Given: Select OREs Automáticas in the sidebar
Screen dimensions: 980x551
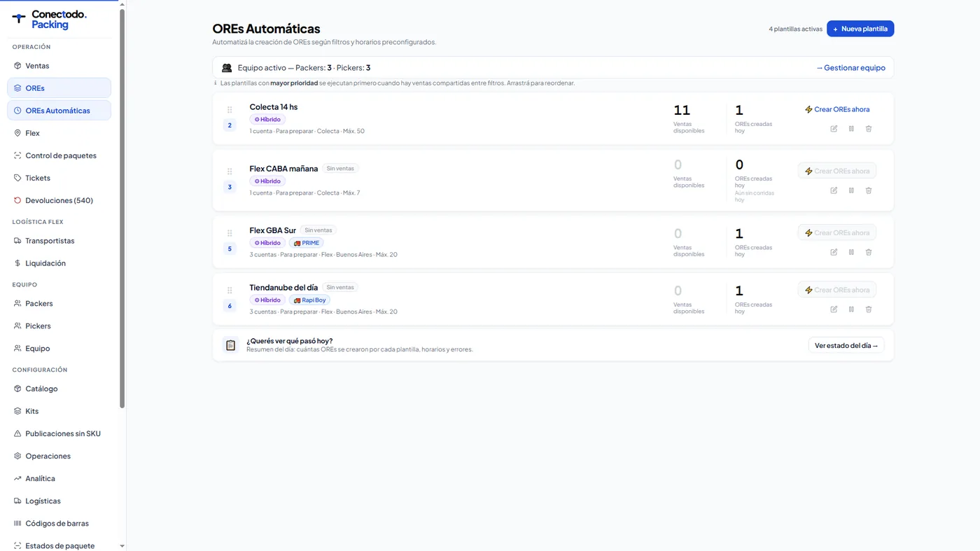Looking at the screenshot, I should click(59, 111).
